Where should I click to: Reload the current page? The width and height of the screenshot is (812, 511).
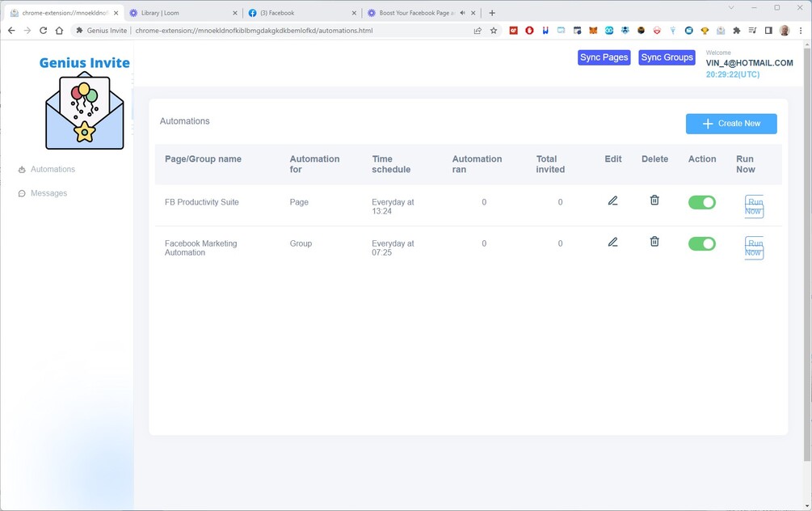tap(44, 31)
